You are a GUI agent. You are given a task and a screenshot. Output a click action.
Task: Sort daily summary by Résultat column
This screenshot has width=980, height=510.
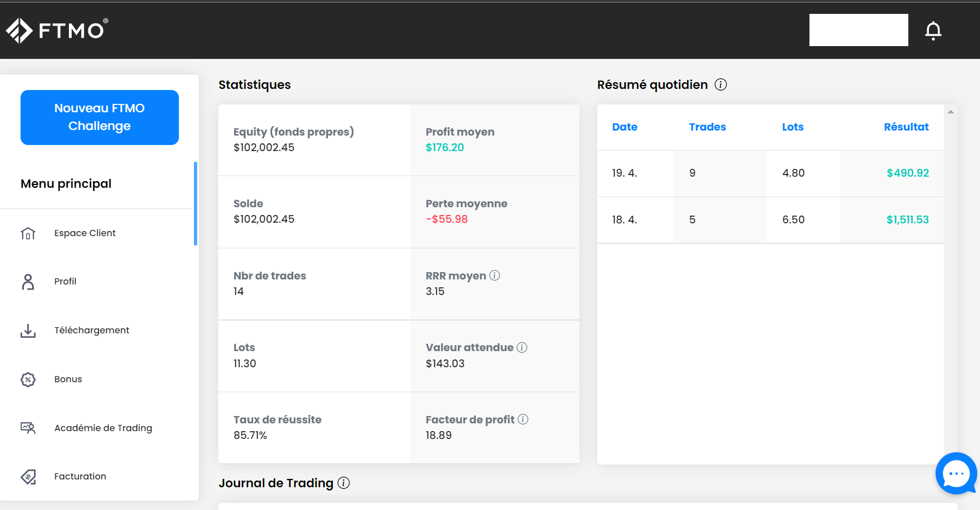tap(906, 127)
